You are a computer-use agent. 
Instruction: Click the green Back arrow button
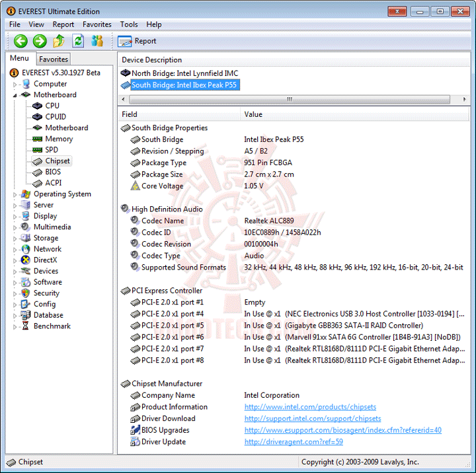coord(20,41)
